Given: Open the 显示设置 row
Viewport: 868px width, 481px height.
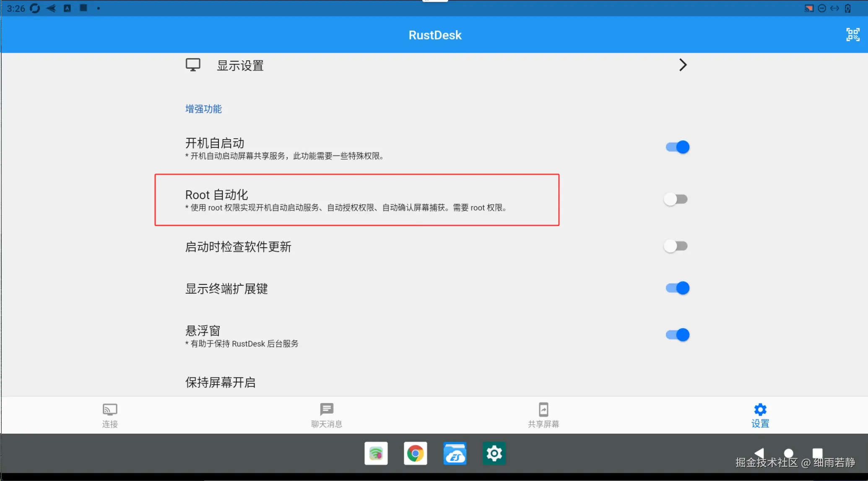Looking at the screenshot, I should 436,65.
